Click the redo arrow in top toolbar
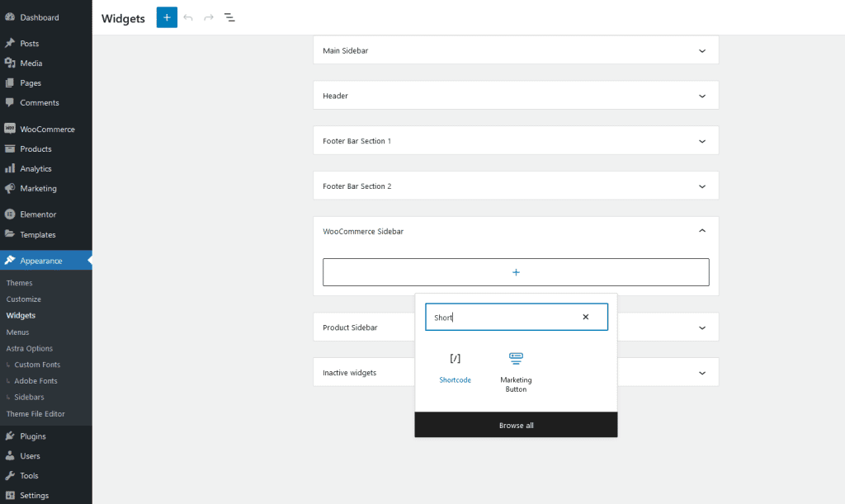Screen dimensions: 845x504 (209, 17)
